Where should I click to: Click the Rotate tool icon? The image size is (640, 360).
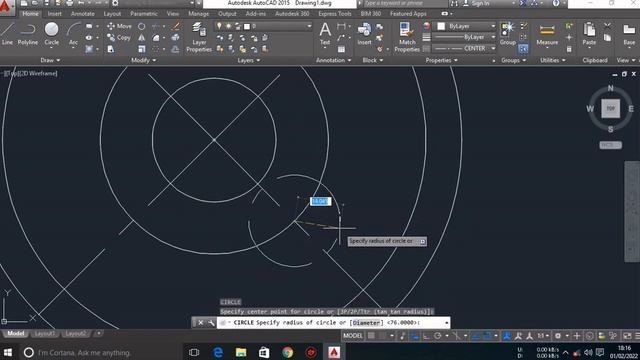click(x=142, y=26)
